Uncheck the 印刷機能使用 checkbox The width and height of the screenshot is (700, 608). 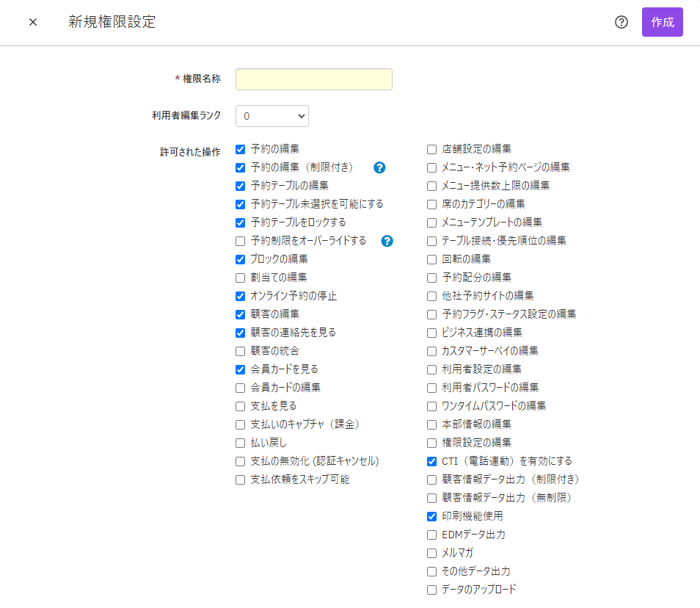431,516
